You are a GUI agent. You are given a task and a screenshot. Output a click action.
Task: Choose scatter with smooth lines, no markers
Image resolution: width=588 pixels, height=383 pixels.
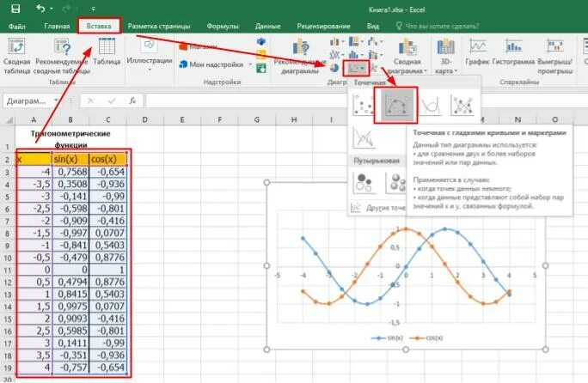click(430, 105)
